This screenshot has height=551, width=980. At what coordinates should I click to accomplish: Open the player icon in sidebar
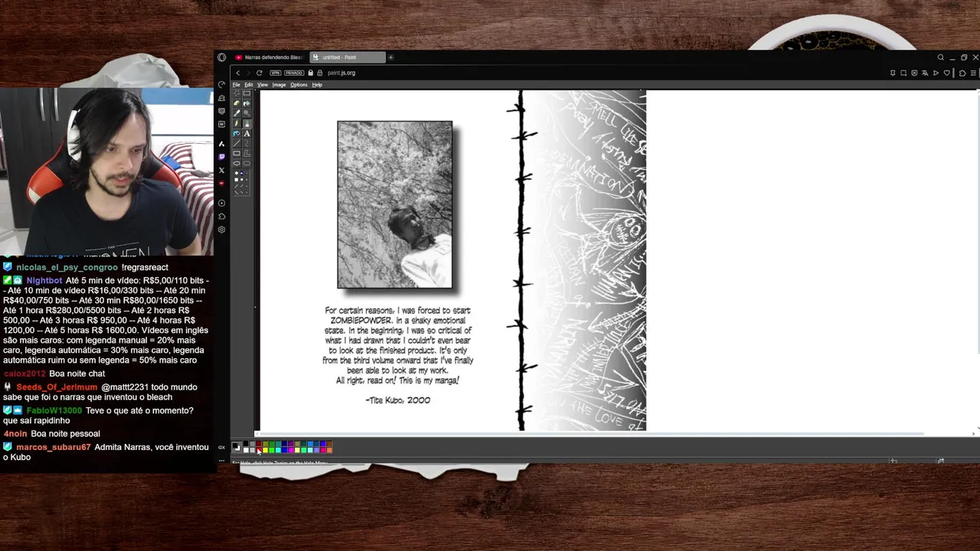point(222,204)
